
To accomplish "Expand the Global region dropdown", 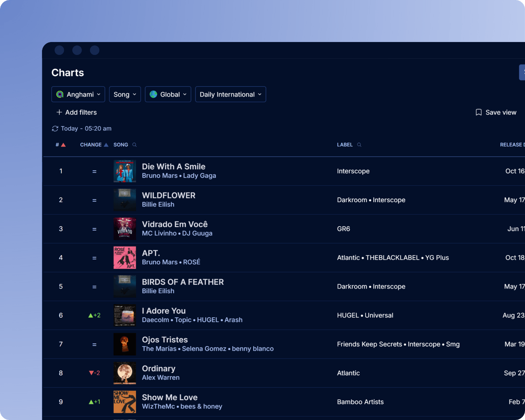I will point(168,94).
